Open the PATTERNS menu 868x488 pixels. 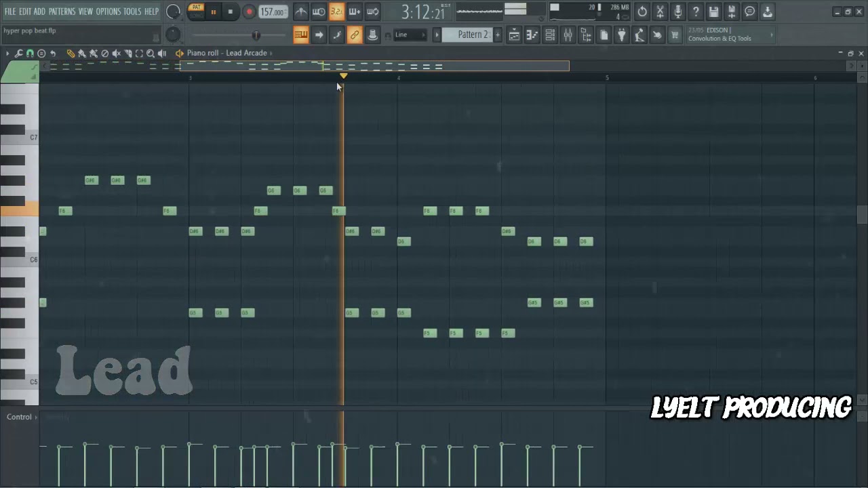[62, 12]
